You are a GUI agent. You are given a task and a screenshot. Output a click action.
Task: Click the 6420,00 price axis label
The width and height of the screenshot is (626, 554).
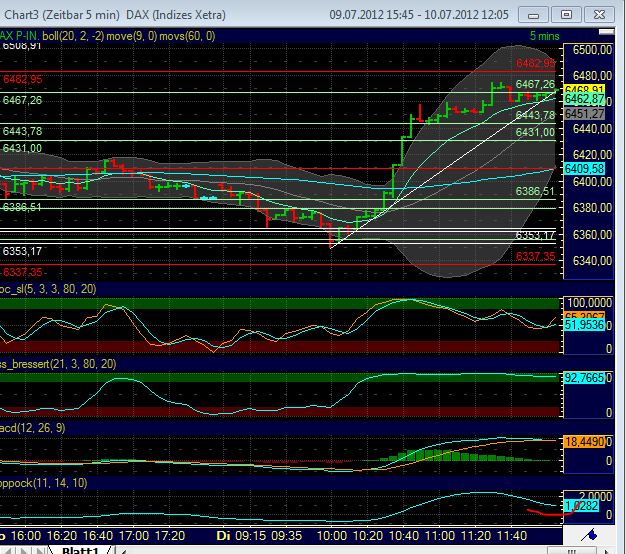(592, 154)
